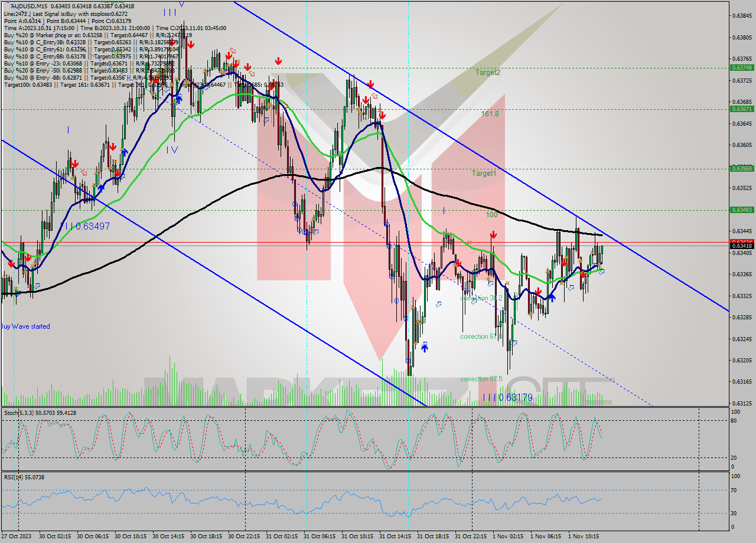Click the hollow red down arrow beside the top sell signals
The width and height of the screenshot is (756, 543).
233,51
